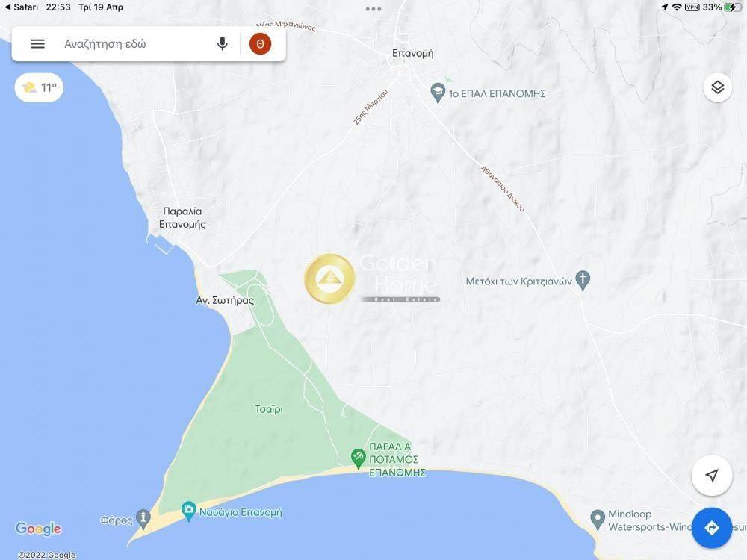Select the Mindloop Watersports pin
The width and height of the screenshot is (747, 560).
pyautogui.click(x=598, y=520)
